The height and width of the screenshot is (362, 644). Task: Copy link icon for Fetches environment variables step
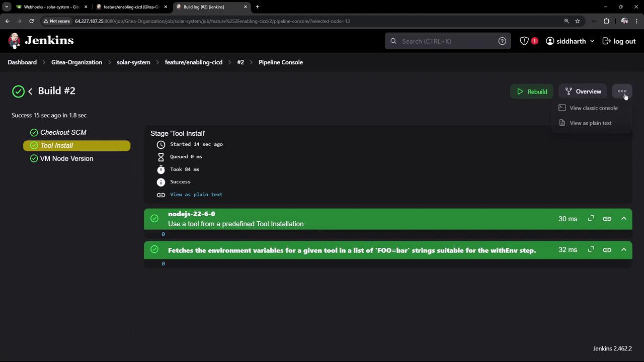pos(607,250)
